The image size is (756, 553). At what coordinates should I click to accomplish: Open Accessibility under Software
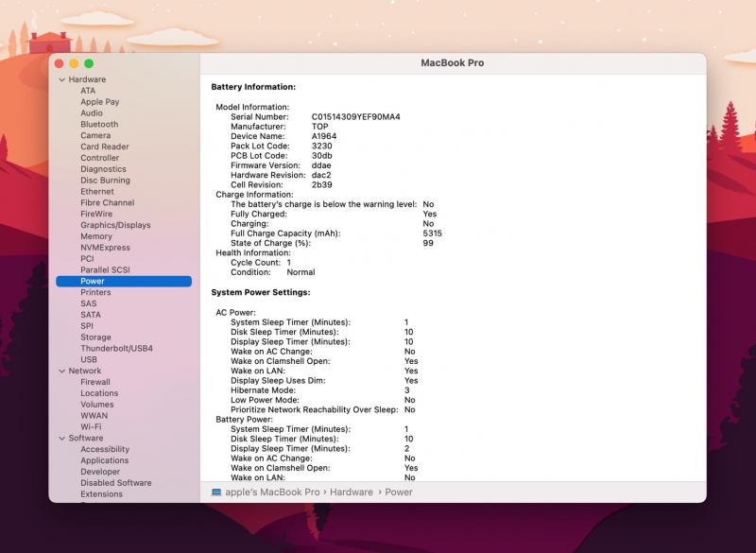(105, 449)
